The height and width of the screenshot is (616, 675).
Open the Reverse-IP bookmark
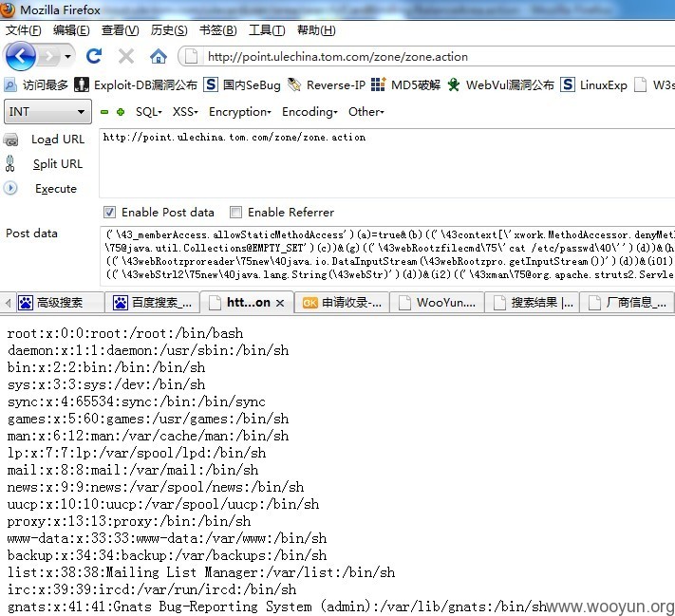tap(327, 84)
